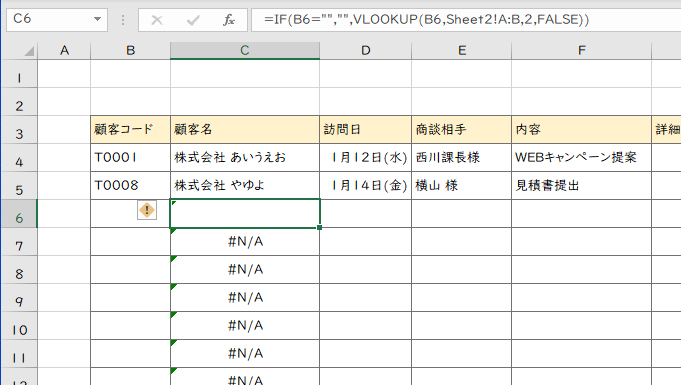
Task: Click the Select All corner triangle
Action: 29,52
